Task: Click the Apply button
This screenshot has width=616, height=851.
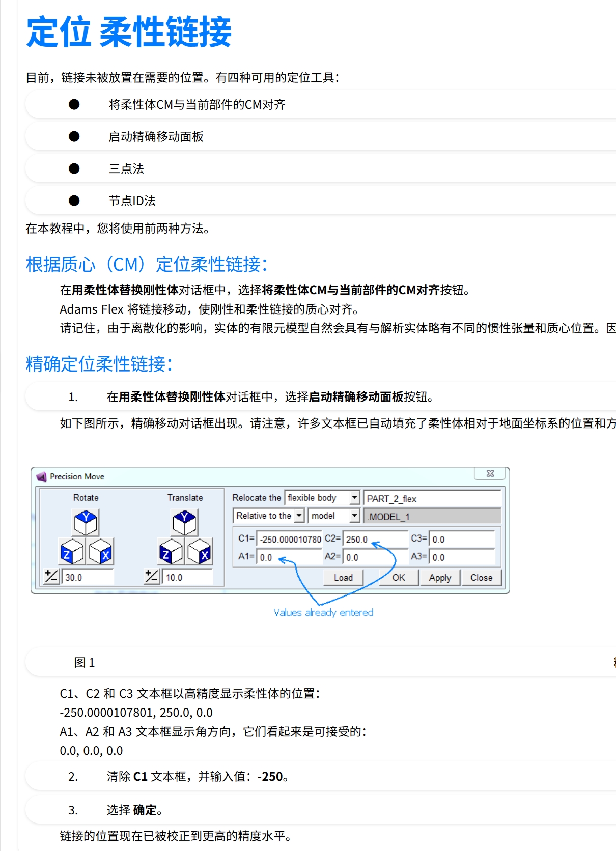Action: 440,578
